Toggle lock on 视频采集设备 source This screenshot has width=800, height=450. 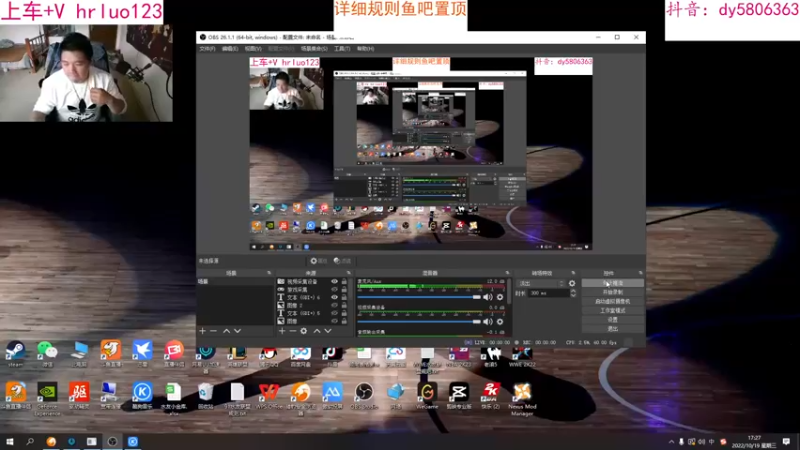point(344,282)
